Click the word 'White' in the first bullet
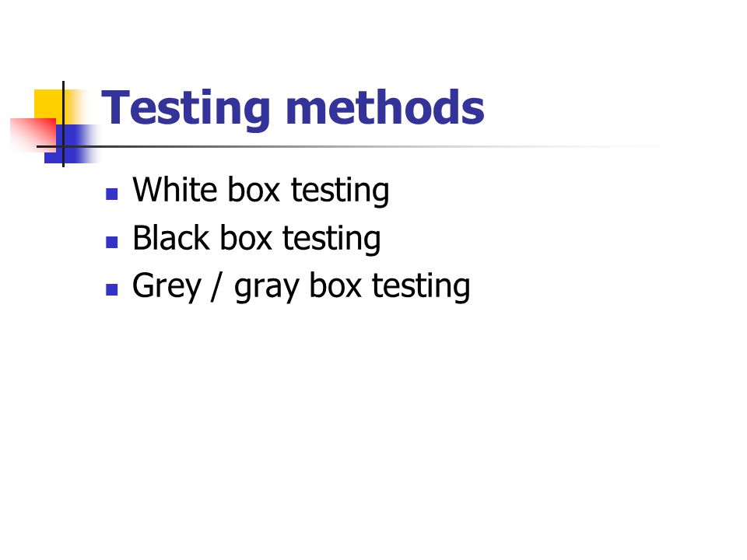This screenshot has width=747, height=560. click(174, 189)
